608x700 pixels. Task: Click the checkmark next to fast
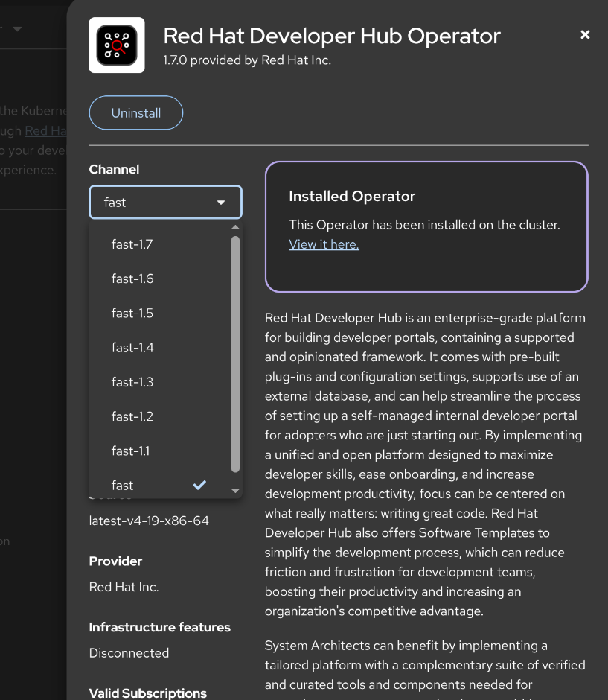[x=199, y=485]
